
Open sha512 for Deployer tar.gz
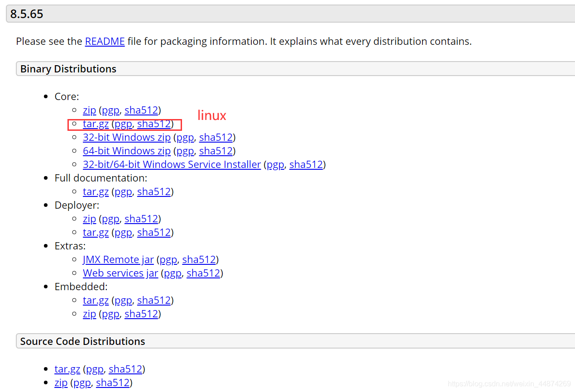[154, 232]
